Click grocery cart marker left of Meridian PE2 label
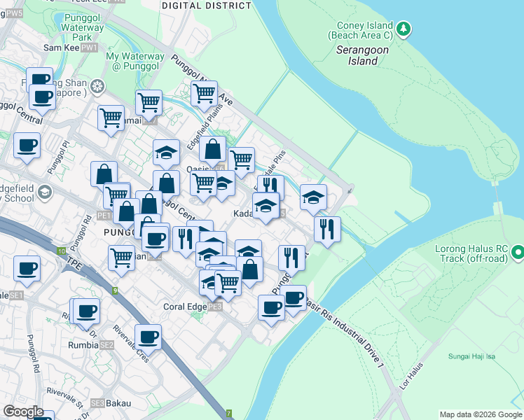The image size is (524, 420). pyautogui.click(x=122, y=260)
